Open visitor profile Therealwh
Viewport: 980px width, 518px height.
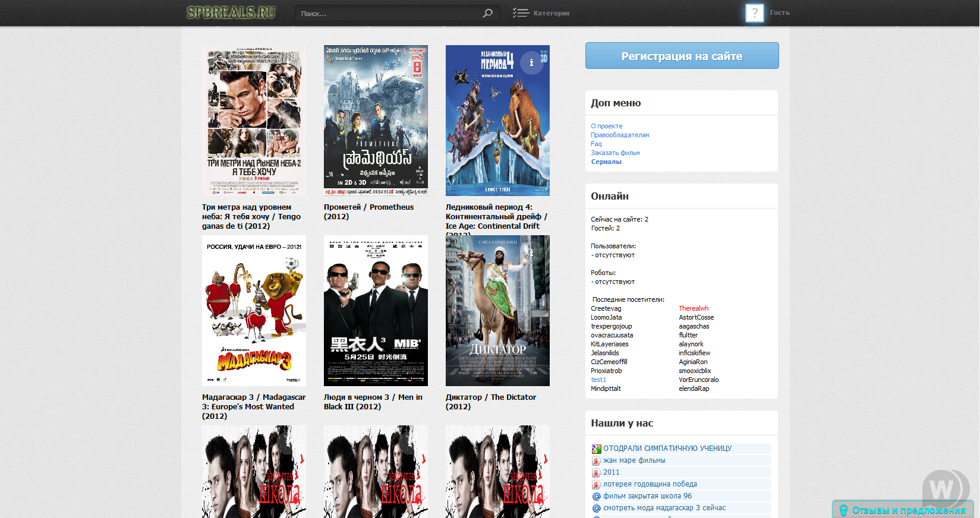[694, 308]
